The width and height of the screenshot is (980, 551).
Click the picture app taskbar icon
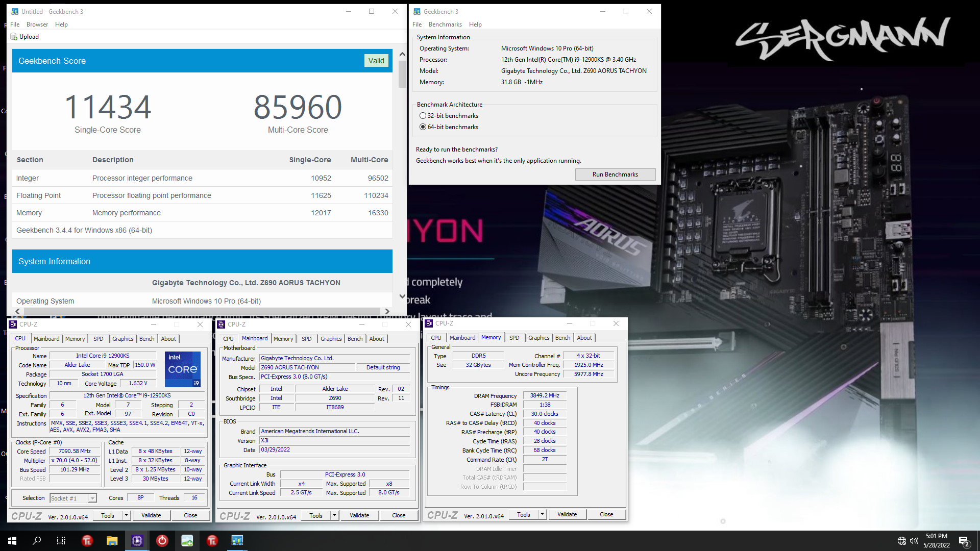tap(187, 541)
